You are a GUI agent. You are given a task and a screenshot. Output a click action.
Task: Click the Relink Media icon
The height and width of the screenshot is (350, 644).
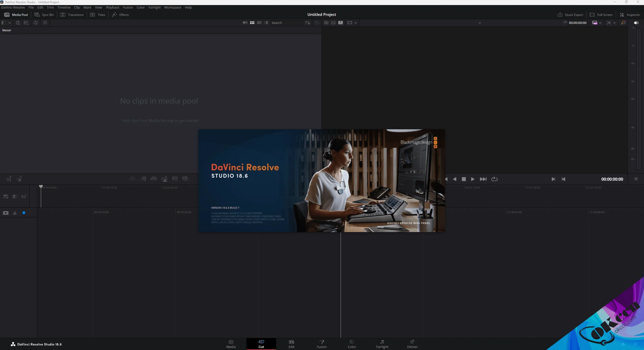pyautogui.click(x=45, y=23)
